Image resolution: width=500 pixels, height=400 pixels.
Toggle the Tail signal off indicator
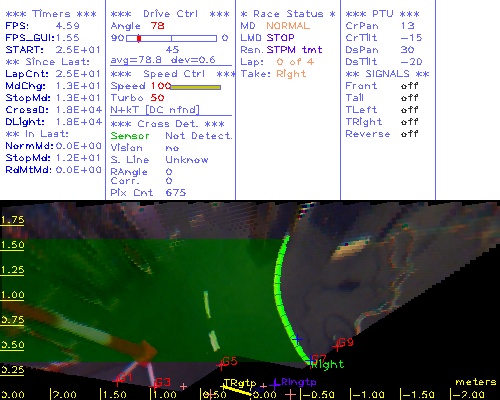click(x=409, y=98)
